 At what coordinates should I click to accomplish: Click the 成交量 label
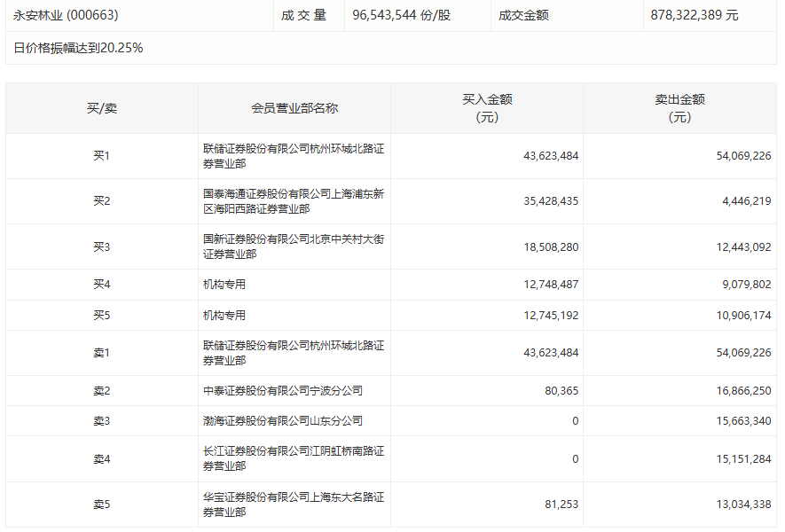pyautogui.click(x=306, y=15)
